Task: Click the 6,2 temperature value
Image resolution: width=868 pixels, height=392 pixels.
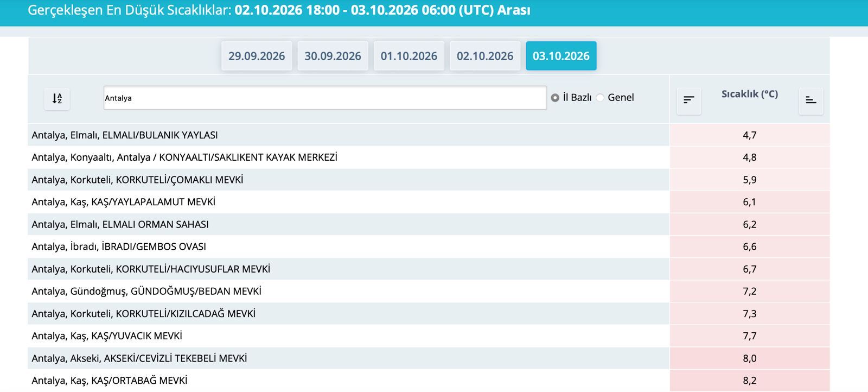Action: (750, 224)
